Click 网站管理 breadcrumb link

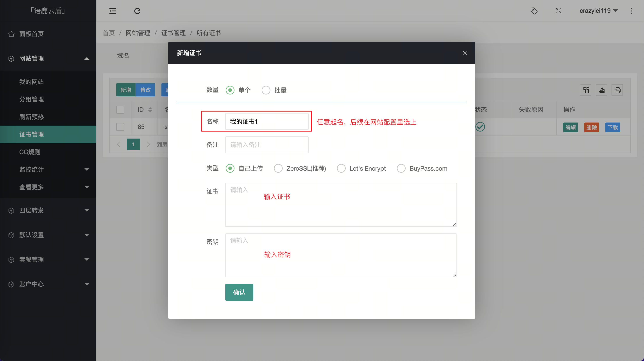[x=138, y=33]
